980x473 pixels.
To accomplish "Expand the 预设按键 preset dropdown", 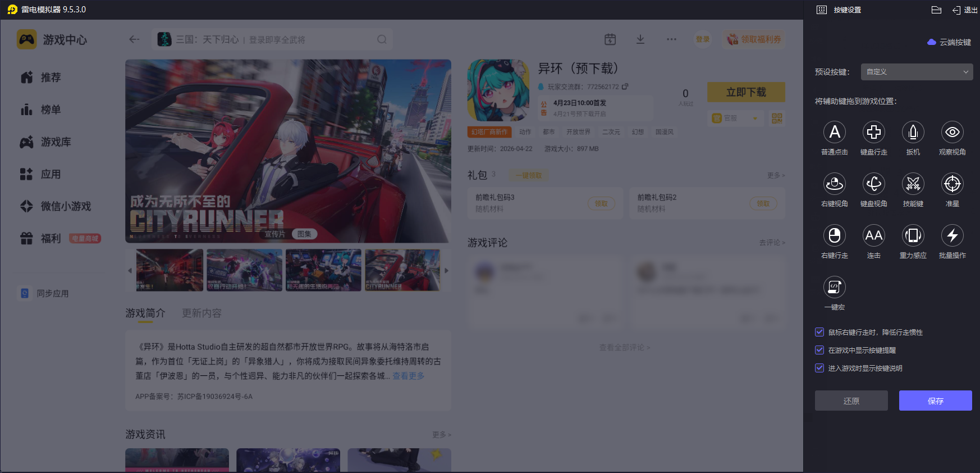I will [917, 72].
